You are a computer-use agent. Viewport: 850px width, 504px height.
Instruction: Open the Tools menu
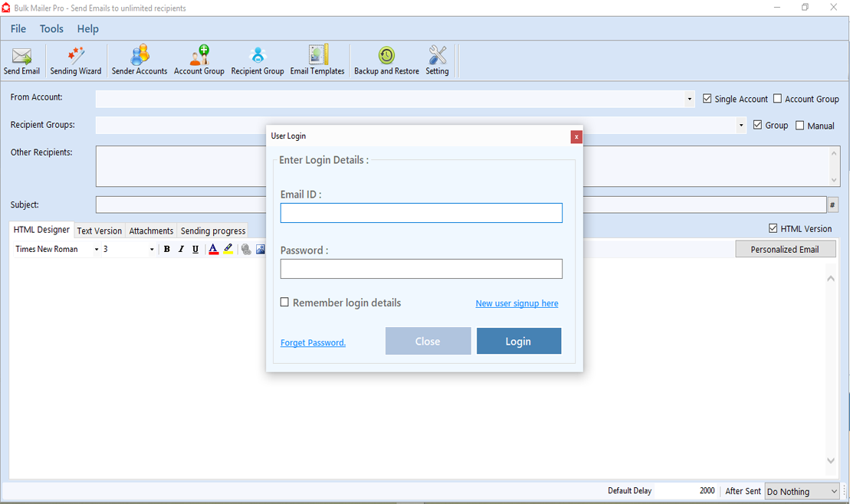click(51, 28)
